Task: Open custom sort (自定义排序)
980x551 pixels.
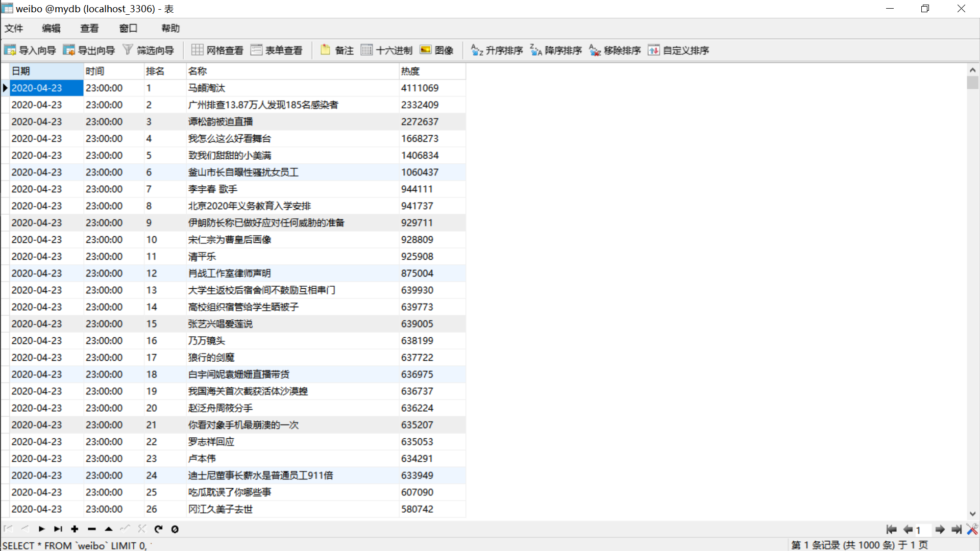Action: pyautogui.click(x=679, y=50)
